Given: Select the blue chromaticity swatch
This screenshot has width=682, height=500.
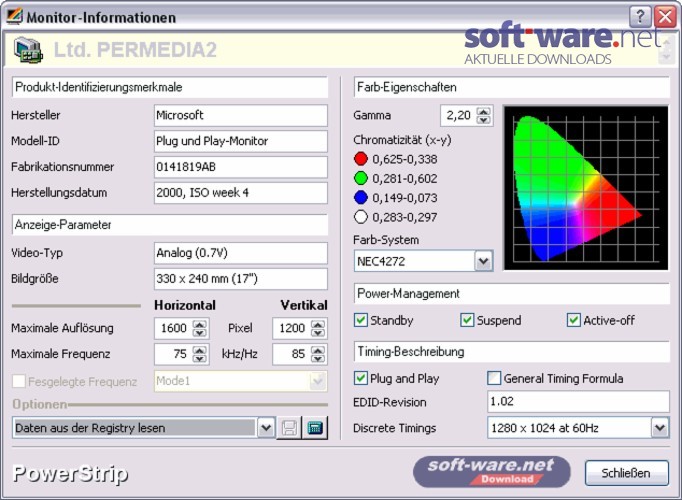Looking at the screenshot, I should [361, 197].
